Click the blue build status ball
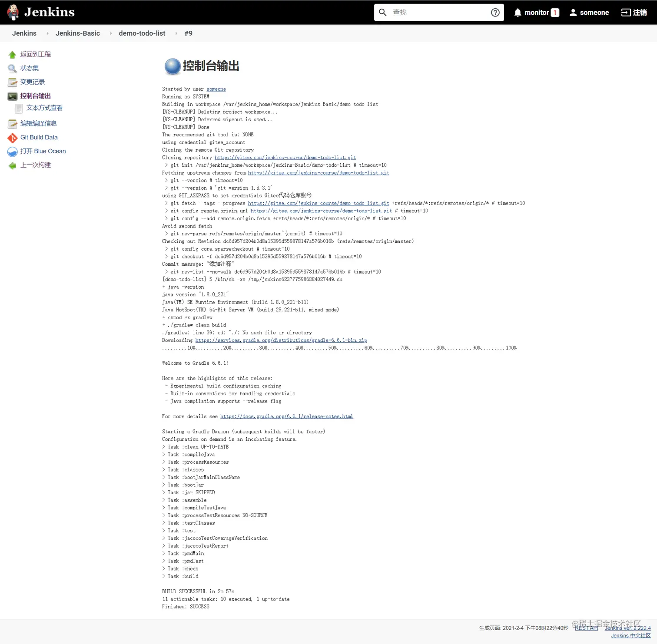 pyautogui.click(x=173, y=66)
